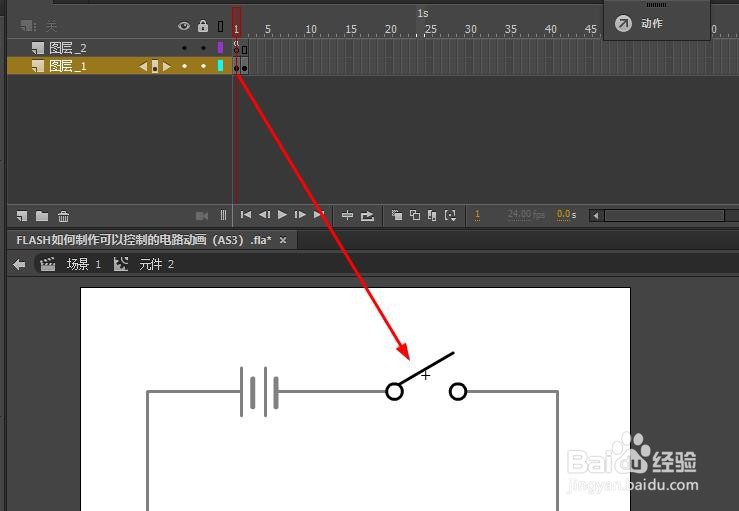
Task: Toggle the loop playback icon
Action: (x=367, y=216)
